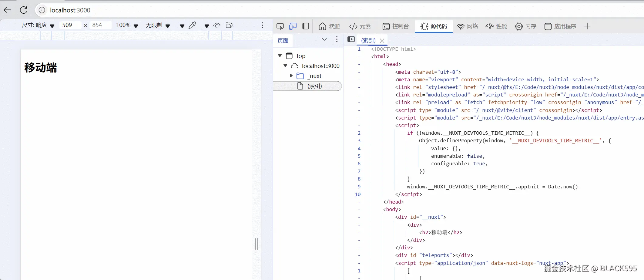644x280 pixels.
Task: Add more tools with the plus icon
Action: pyautogui.click(x=587, y=26)
